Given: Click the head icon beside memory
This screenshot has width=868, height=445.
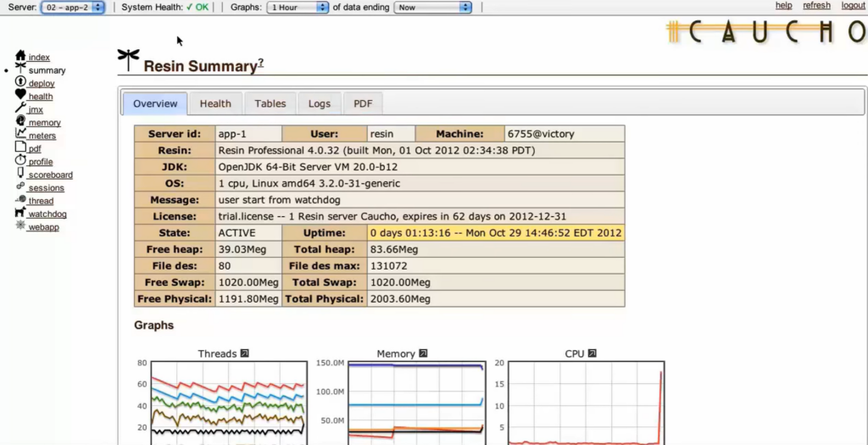Looking at the screenshot, I should [20, 120].
